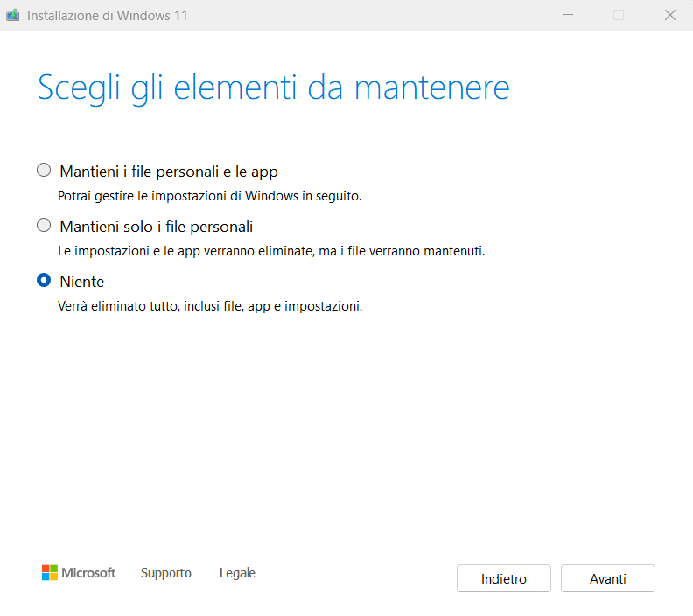Click 'Le impostazioni e le app verranno eliminate' description

[271, 251]
